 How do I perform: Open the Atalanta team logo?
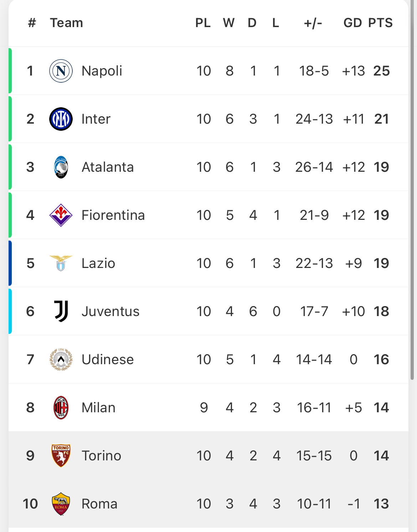pos(61,167)
